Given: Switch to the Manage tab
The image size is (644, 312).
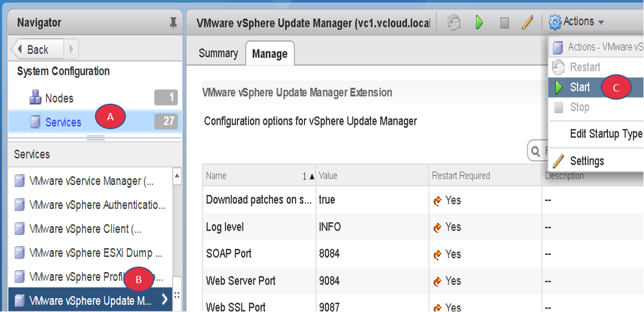Looking at the screenshot, I should coord(270,53).
